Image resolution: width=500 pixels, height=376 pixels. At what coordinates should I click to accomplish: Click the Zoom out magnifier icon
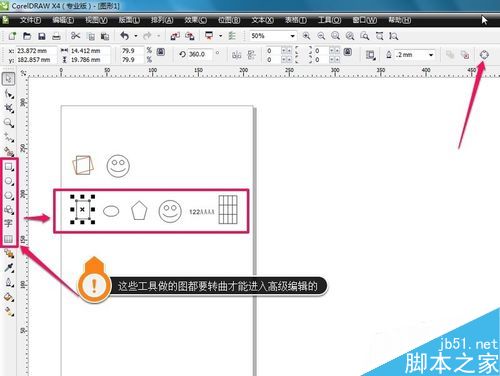[x=321, y=36]
